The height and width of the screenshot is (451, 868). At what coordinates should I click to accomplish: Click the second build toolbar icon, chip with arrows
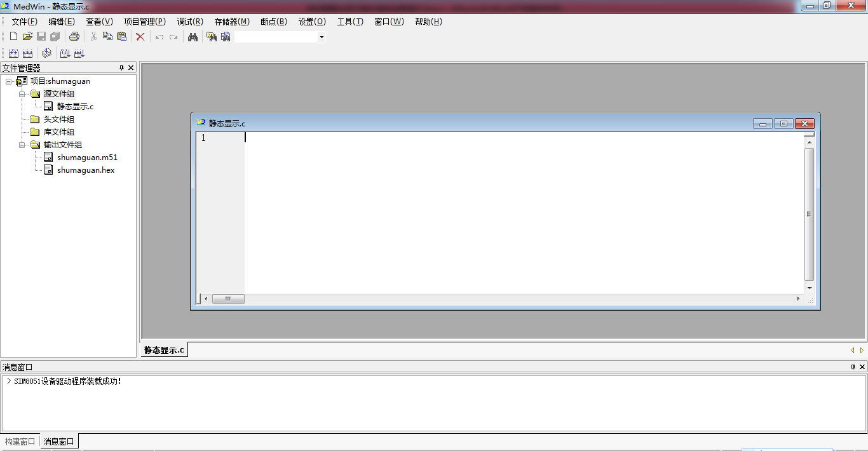27,53
